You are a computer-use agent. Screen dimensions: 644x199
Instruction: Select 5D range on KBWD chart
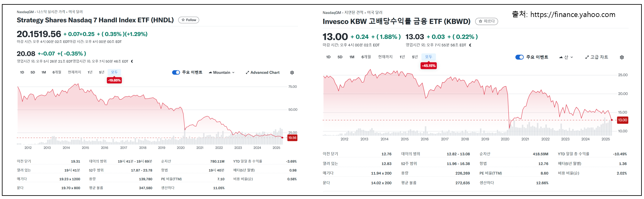[340, 57]
